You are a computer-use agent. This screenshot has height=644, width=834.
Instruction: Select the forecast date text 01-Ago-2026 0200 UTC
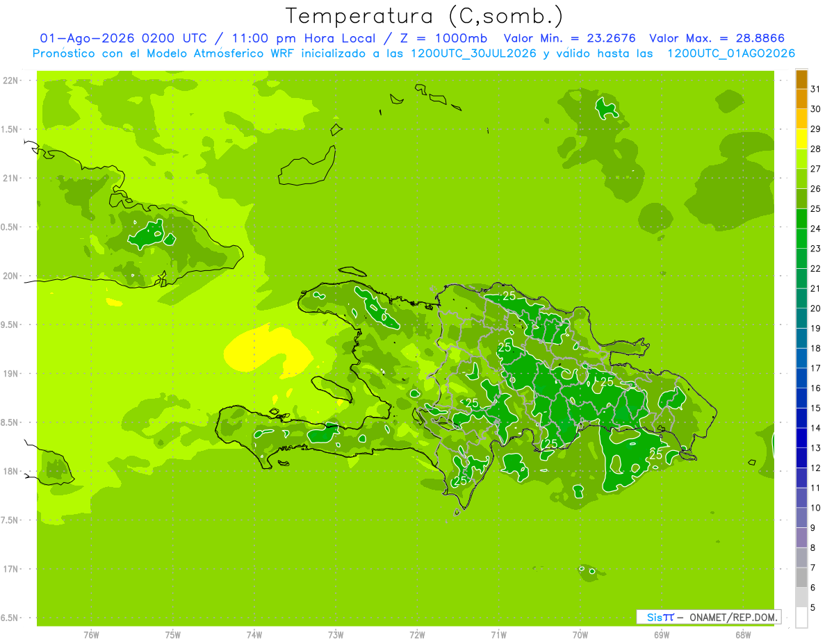click(x=124, y=38)
